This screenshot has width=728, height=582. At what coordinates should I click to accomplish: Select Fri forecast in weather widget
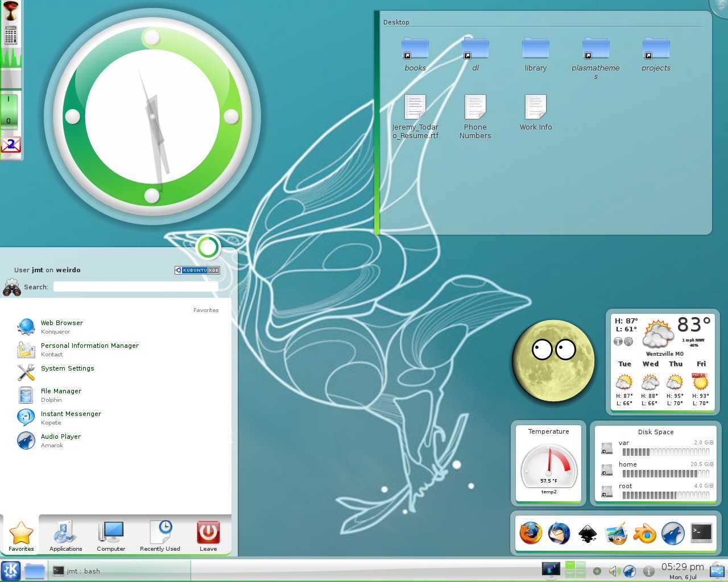(x=701, y=384)
